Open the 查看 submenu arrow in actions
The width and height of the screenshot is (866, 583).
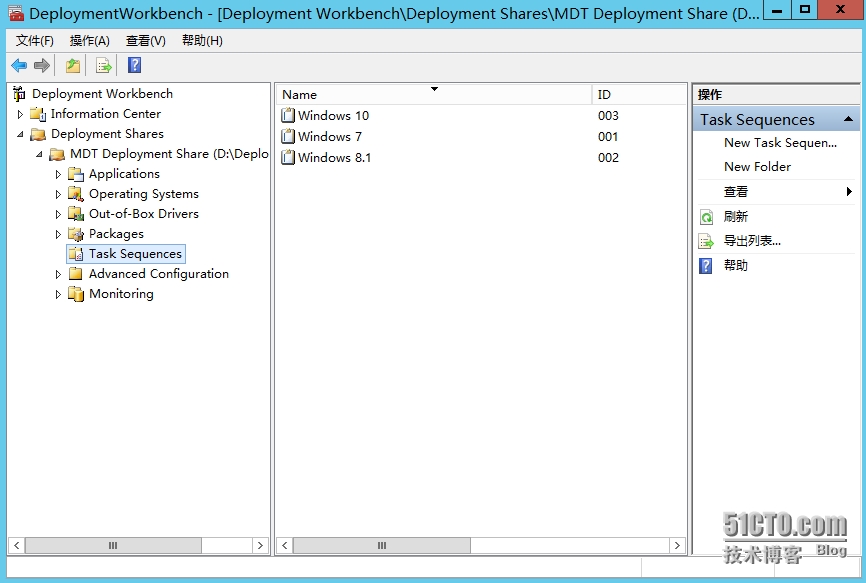849,192
